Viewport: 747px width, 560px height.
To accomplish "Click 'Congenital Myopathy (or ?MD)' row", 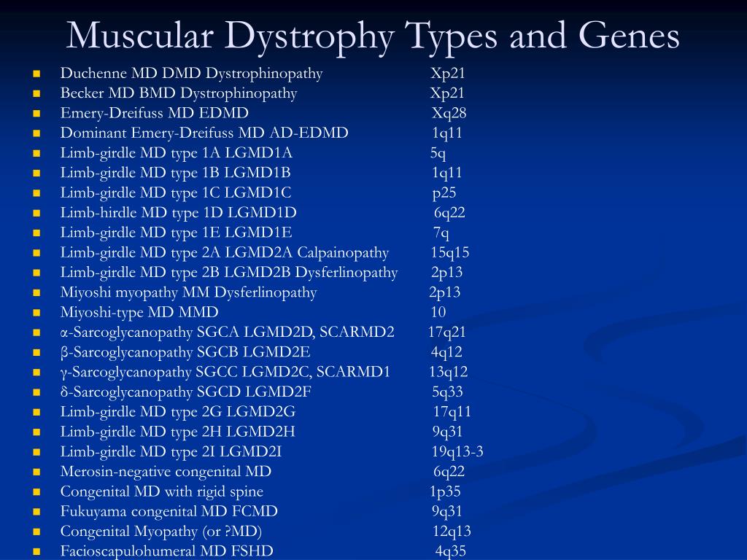I will [x=161, y=532].
